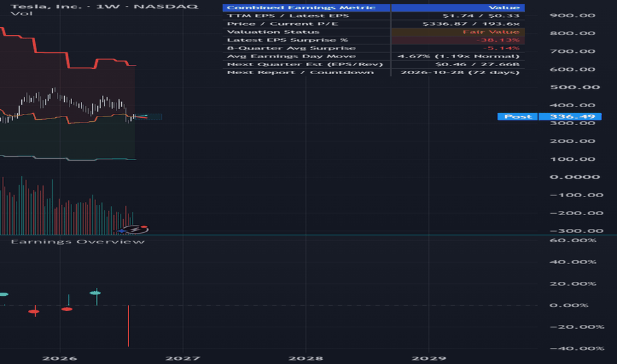Click the 2026-10-28 (72 days) countdown cell
The width and height of the screenshot is (617, 364).
(460, 72)
